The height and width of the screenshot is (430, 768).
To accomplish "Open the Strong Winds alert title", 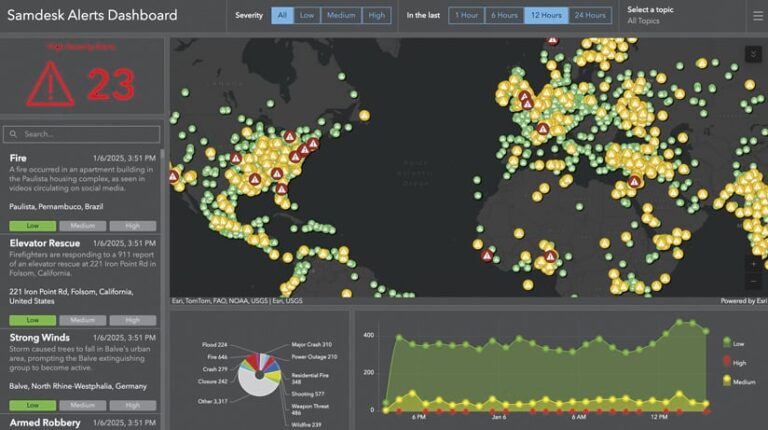I will click(40, 337).
